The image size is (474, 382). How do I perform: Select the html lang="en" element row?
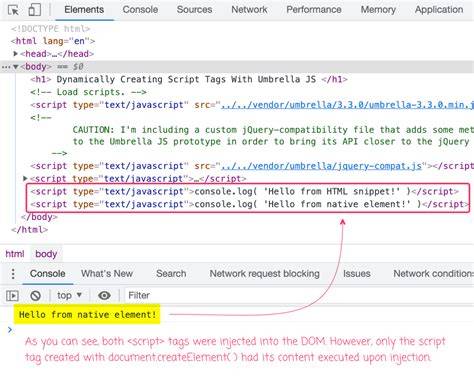coord(53,41)
